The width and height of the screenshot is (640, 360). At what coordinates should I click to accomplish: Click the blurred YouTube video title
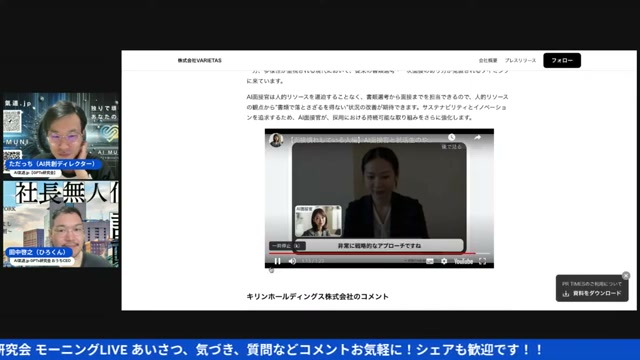click(x=359, y=140)
